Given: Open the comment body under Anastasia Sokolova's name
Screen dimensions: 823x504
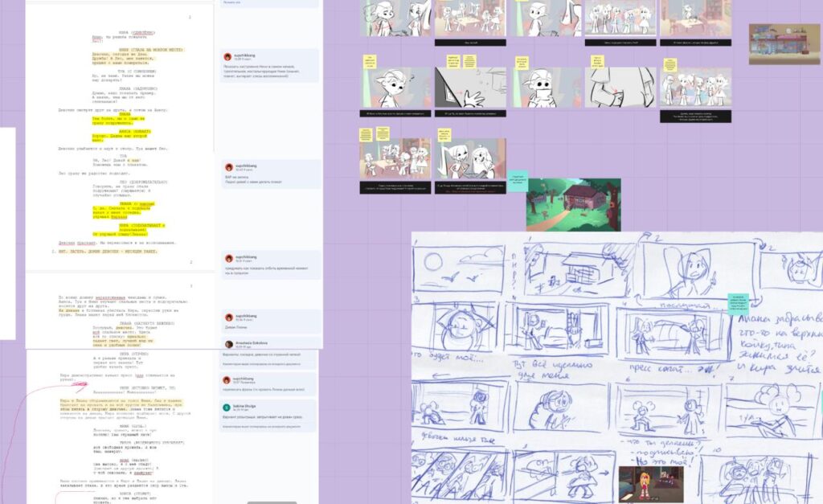Looking at the screenshot, I should 262,354.
